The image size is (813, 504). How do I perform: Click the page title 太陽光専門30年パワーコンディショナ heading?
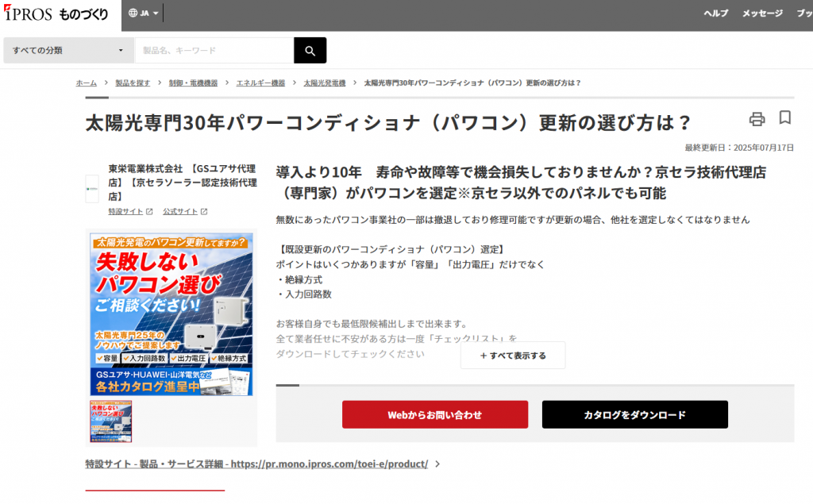point(388,123)
